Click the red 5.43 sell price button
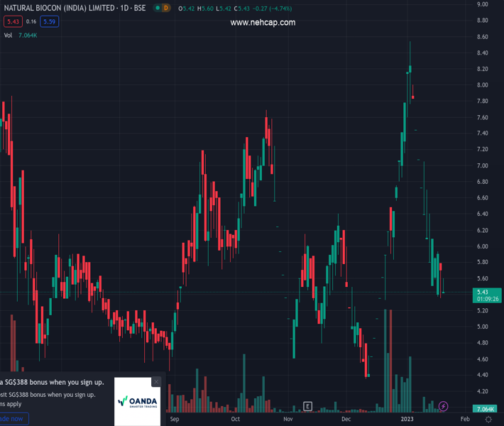Screen dimensions: 504x426 click(11, 21)
